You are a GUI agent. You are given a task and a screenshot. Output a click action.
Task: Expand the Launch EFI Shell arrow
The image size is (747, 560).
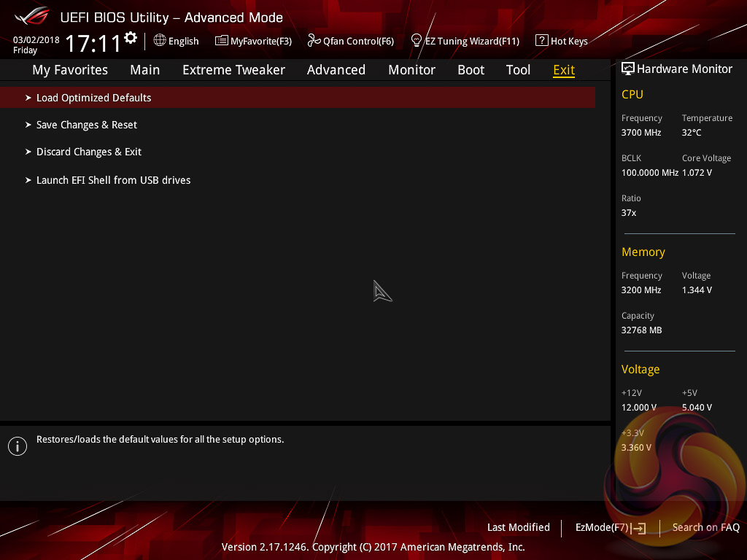28,180
